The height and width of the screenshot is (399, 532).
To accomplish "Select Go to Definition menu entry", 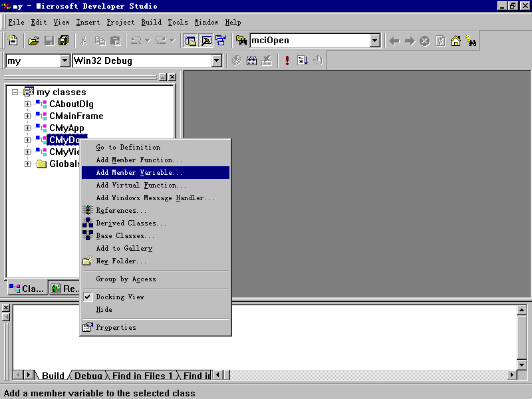I will (x=156, y=147).
